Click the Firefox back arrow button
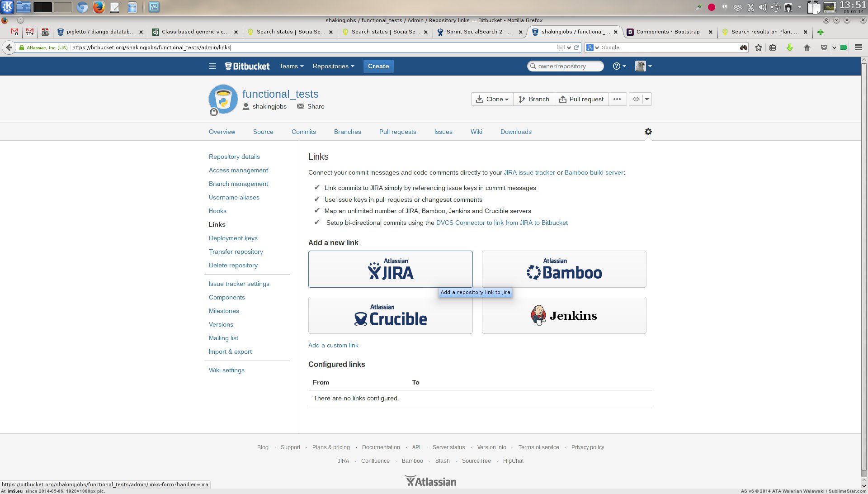The width and height of the screenshot is (868, 494). [9, 47]
